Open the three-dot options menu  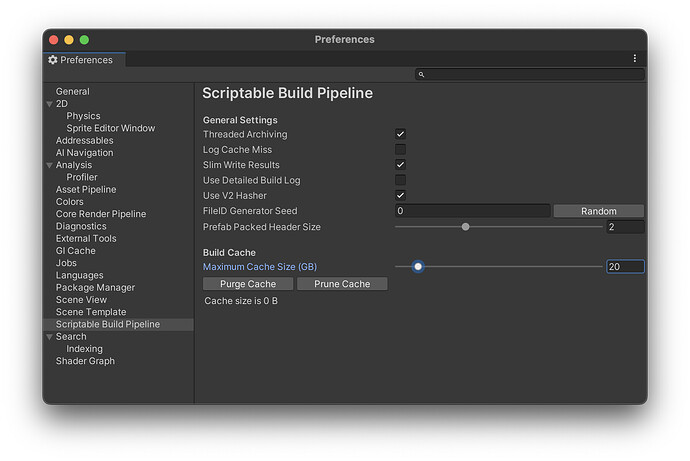634,59
